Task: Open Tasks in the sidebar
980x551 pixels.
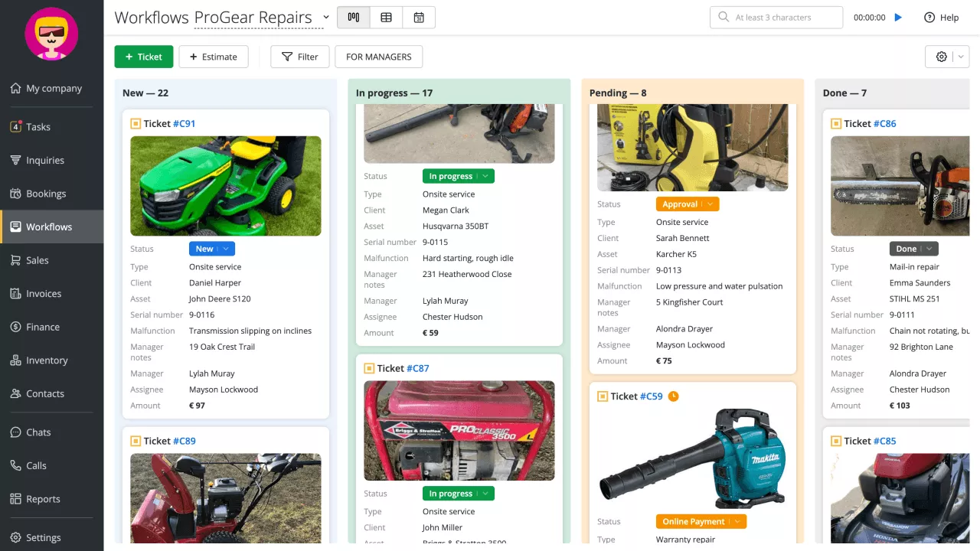Action: [x=52, y=127]
